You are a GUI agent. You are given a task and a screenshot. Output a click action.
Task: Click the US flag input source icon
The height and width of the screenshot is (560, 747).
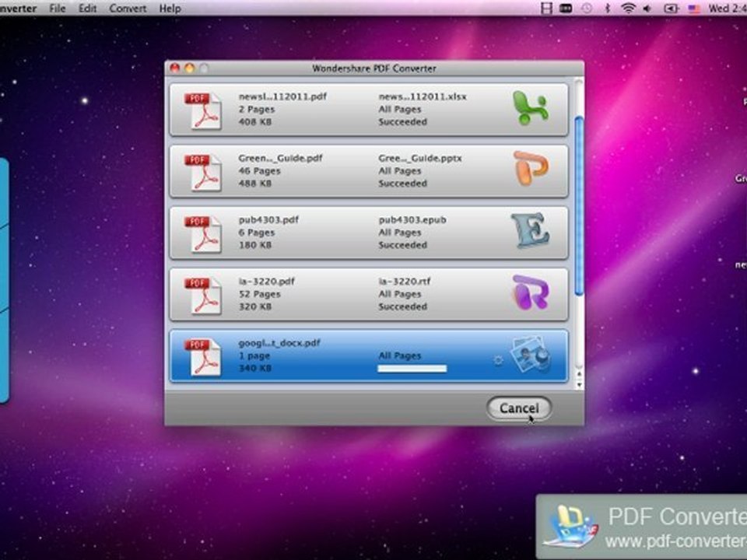(694, 9)
